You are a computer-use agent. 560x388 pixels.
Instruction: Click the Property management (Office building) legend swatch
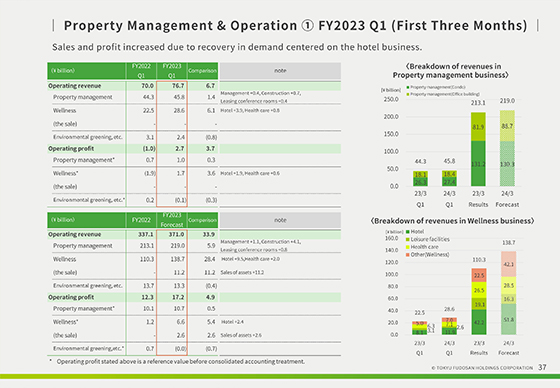[408, 94]
